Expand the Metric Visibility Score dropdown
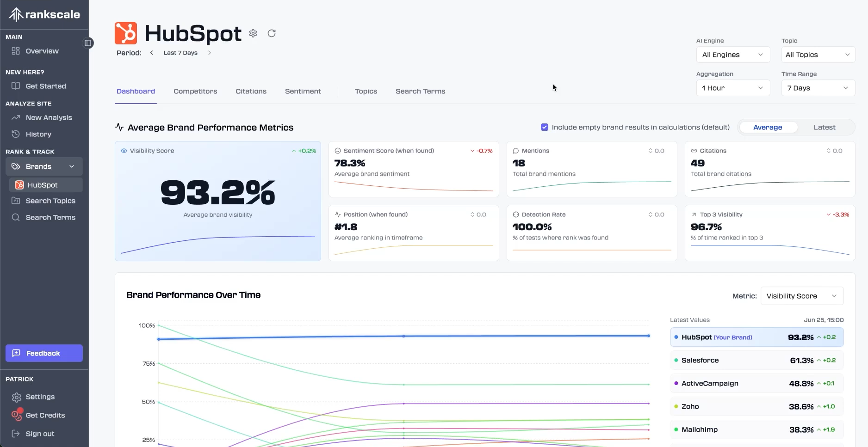Image resolution: width=868 pixels, height=447 pixels. [801, 296]
